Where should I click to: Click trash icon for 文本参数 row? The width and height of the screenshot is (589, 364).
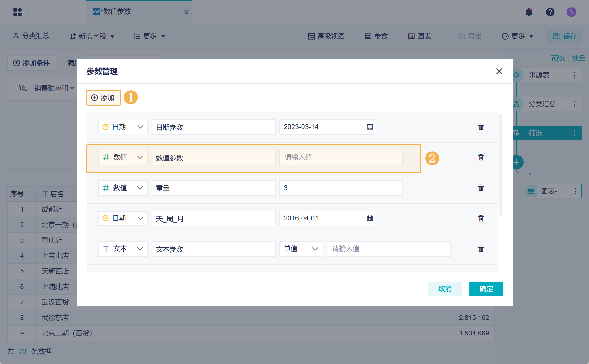point(481,249)
